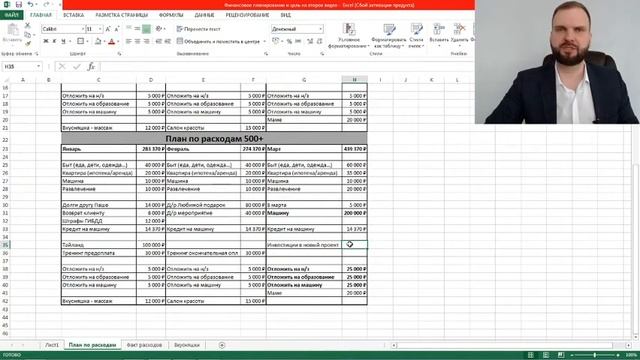Cut selection with the scissors icon

pos(27,25)
